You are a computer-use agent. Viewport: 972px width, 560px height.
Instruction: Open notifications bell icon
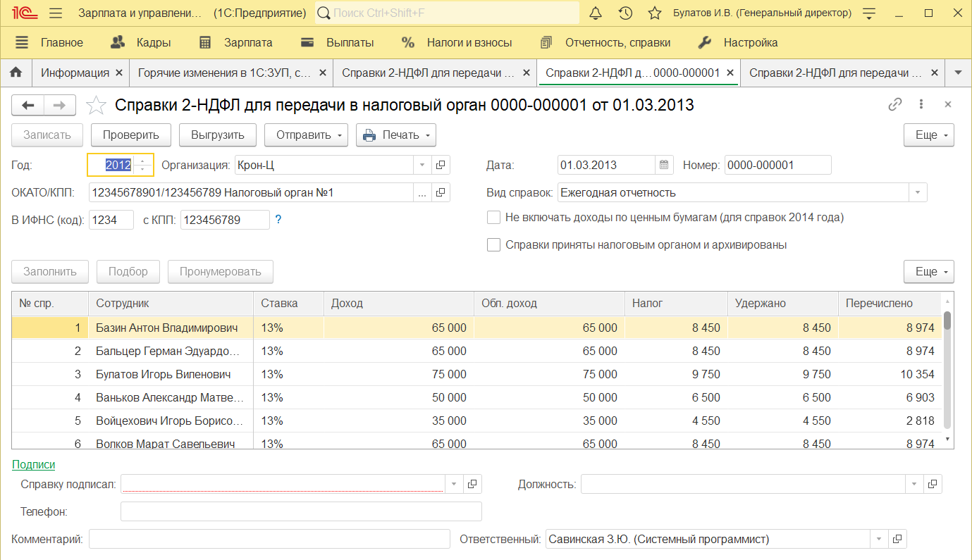(x=596, y=13)
